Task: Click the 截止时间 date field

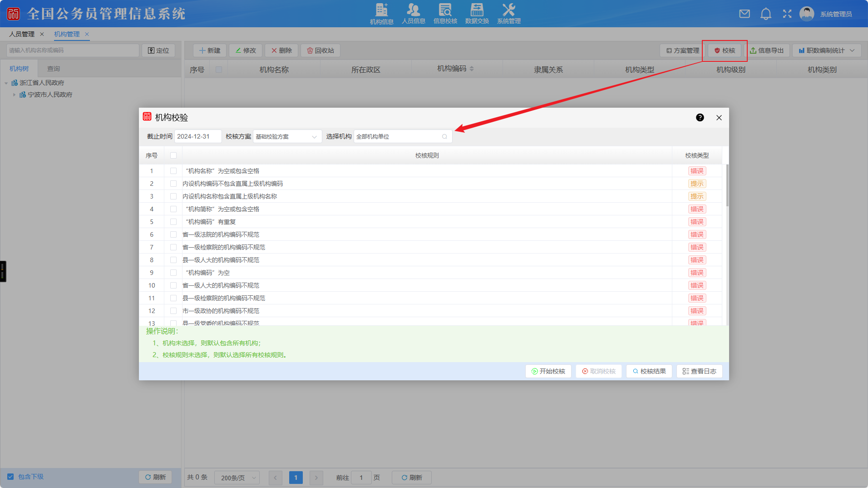Action: pyautogui.click(x=198, y=137)
